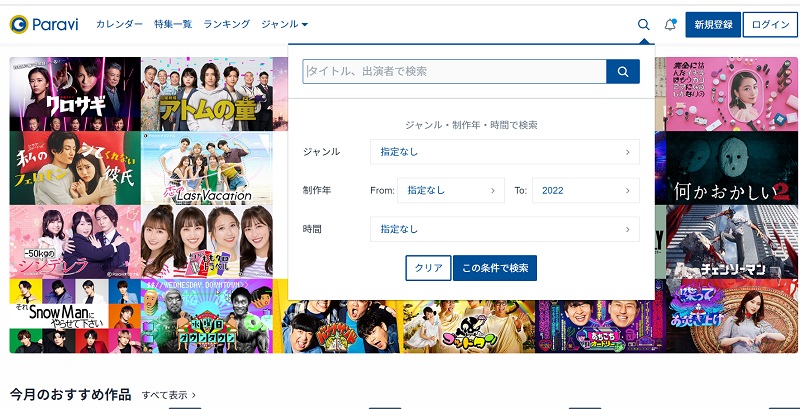Open the それSnow Manにやらせて下さい thumbnail

click(75, 316)
